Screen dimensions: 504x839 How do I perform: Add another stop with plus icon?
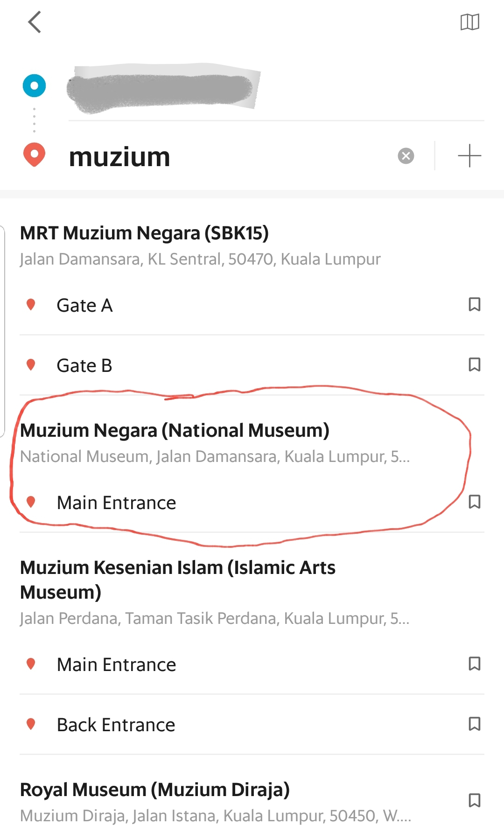[469, 156]
